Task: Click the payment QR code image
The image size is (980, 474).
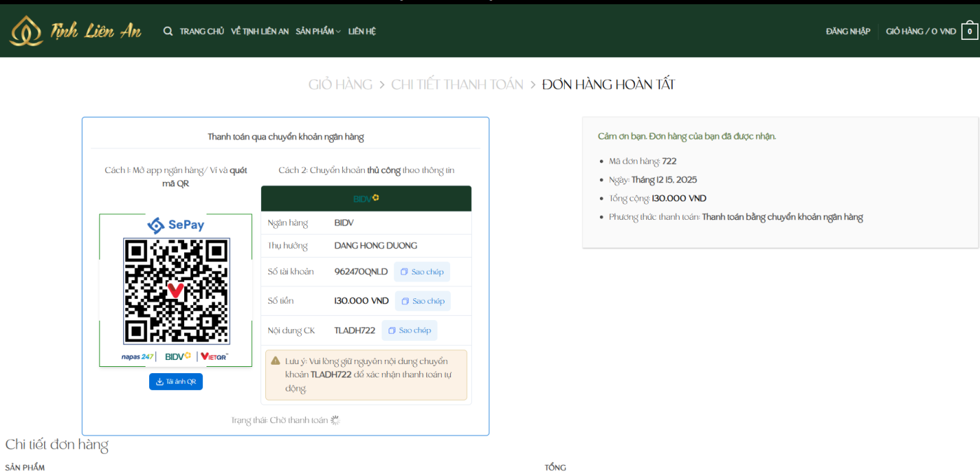Action: (x=176, y=291)
